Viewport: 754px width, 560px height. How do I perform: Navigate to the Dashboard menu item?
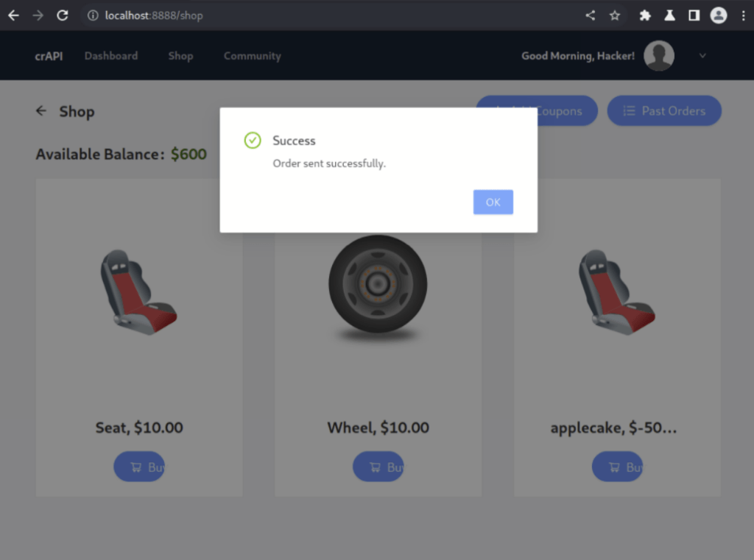[111, 56]
